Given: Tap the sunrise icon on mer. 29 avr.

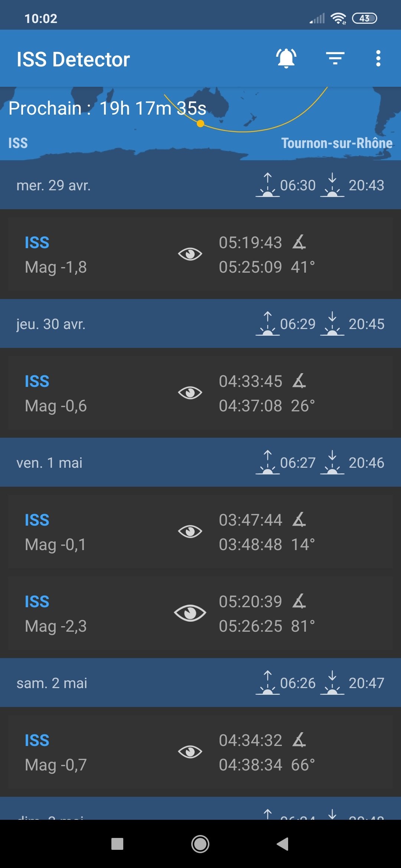Looking at the screenshot, I should (x=267, y=185).
